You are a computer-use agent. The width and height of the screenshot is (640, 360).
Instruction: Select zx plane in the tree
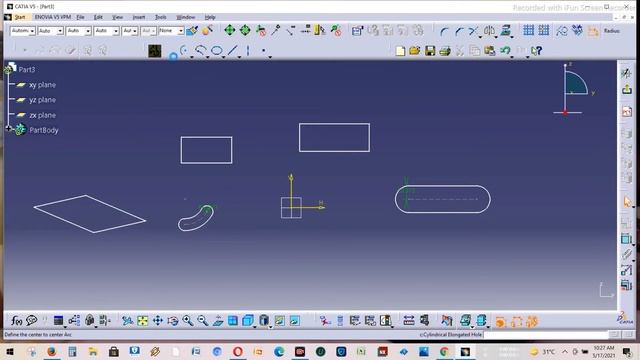(x=42, y=115)
